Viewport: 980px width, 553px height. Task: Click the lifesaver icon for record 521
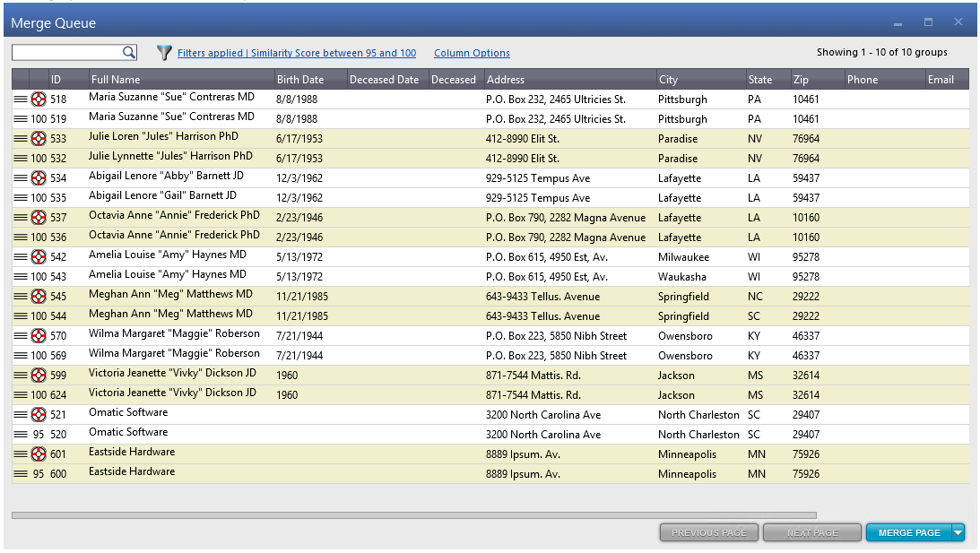click(39, 414)
